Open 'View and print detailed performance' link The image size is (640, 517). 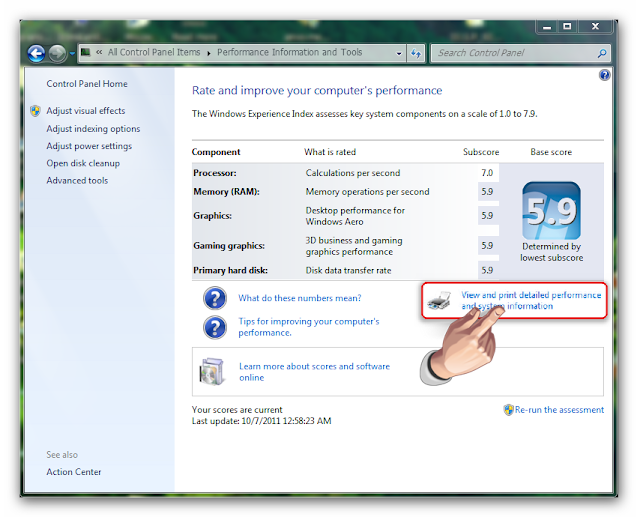(x=531, y=300)
